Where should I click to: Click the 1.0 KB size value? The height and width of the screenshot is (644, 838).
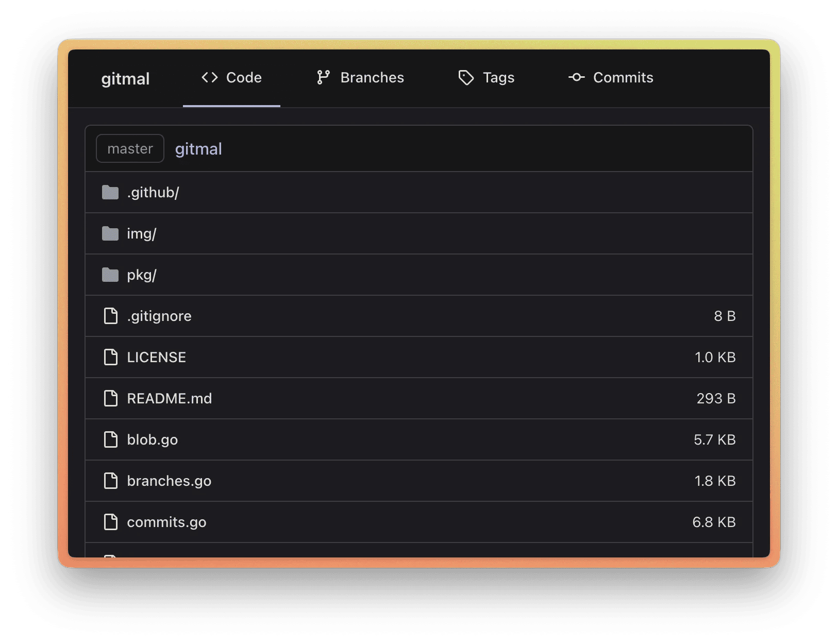coord(715,357)
